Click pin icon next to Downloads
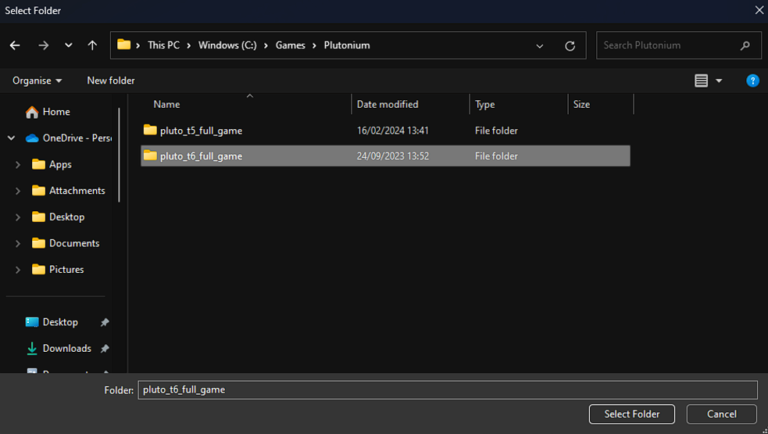The height and width of the screenshot is (434, 768). pyautogui.click(x=104, y=349)
